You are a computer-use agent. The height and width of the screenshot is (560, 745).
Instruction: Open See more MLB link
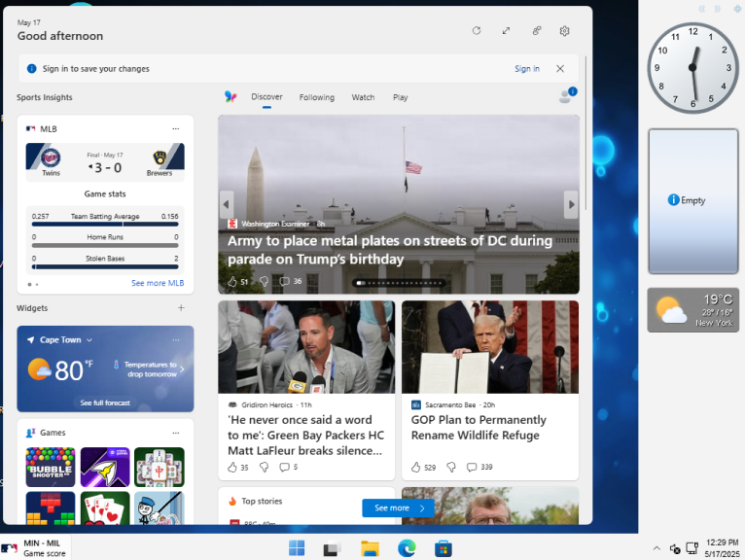pyautogui.click(x=158, y=283)
